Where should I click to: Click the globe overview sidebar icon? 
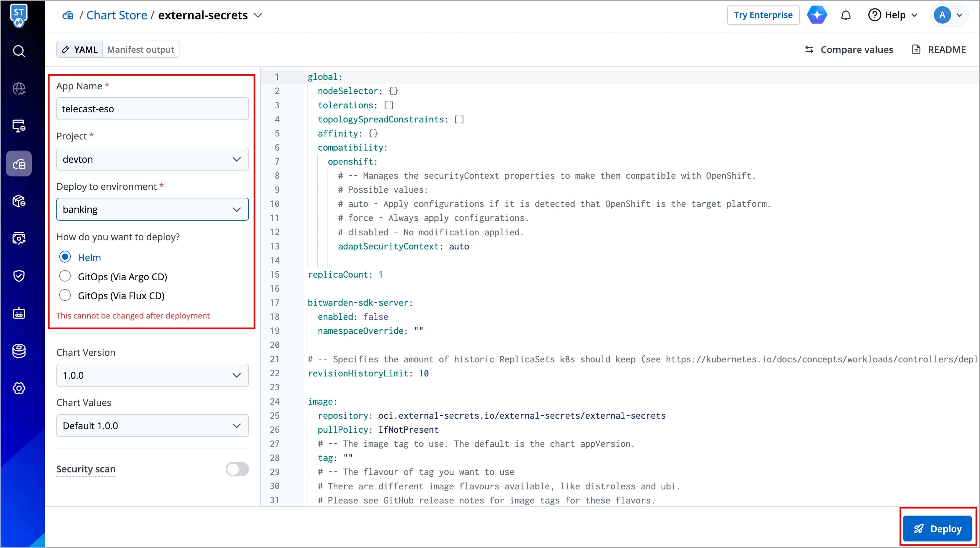pyautogui.click(x=19, y=89)
